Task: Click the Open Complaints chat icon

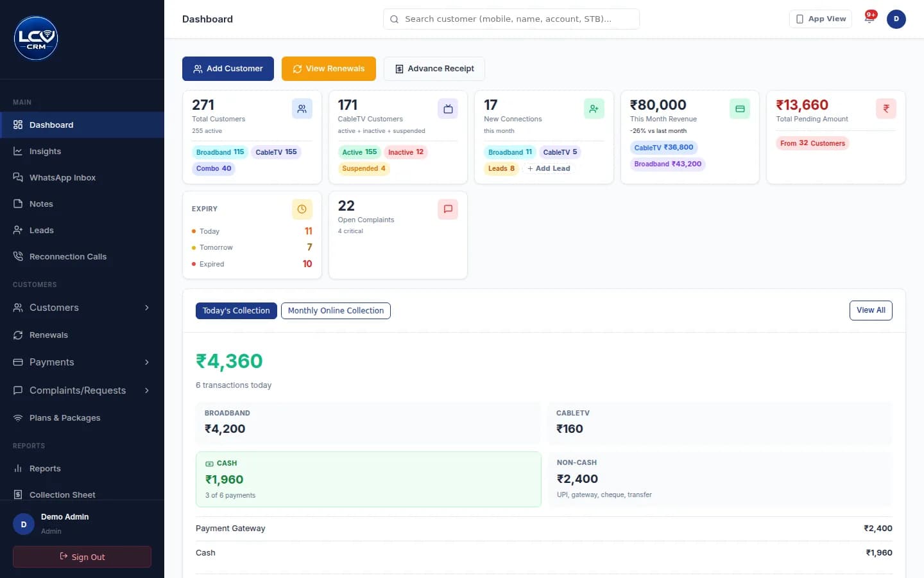Action: point(448,209)
